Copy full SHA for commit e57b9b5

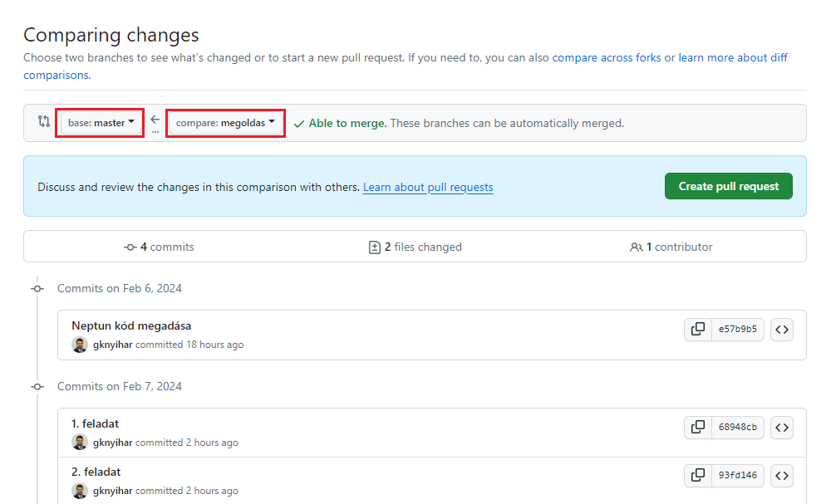(698, 330)
